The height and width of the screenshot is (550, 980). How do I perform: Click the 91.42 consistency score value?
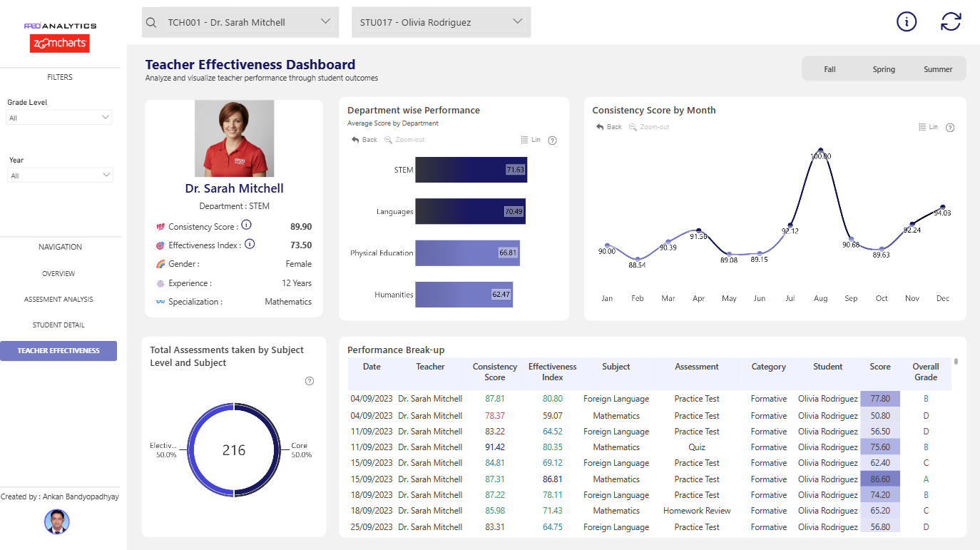pos(494,447)
